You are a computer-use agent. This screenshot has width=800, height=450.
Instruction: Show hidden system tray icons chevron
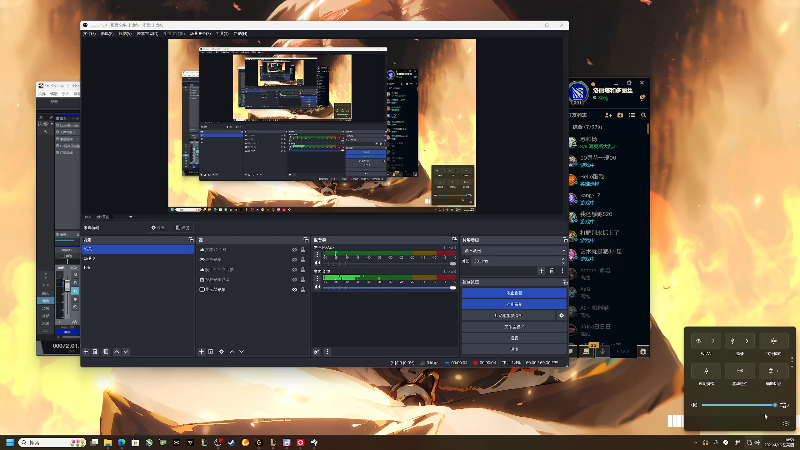pos(696,442)
